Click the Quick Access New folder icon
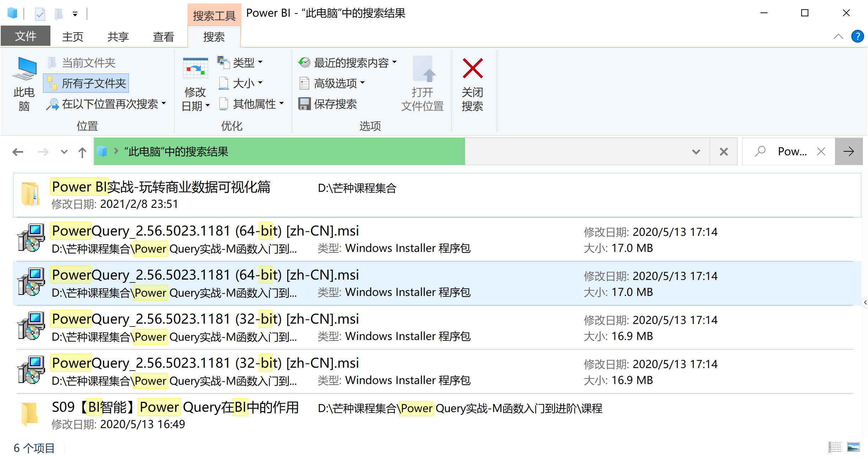The height and width of the screenshot is (459, 868). 59,14
